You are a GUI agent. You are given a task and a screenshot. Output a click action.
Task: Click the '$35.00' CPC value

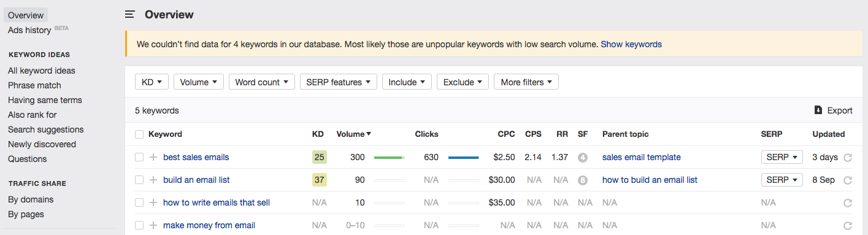click(502, 202)
